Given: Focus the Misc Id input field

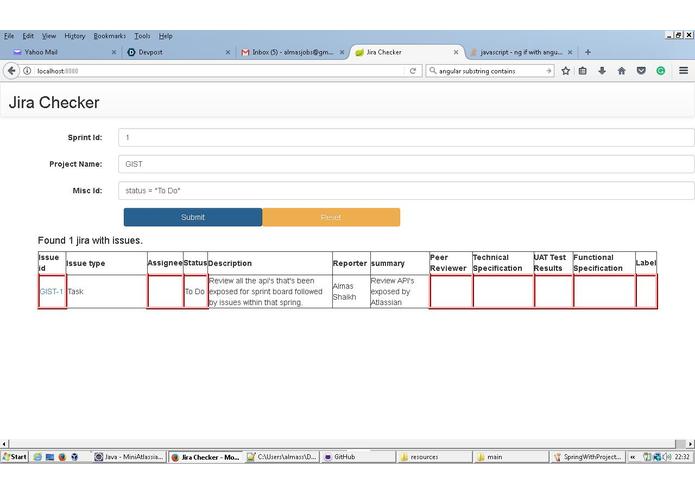Looking at the screenshot, I should coord(406,191).
